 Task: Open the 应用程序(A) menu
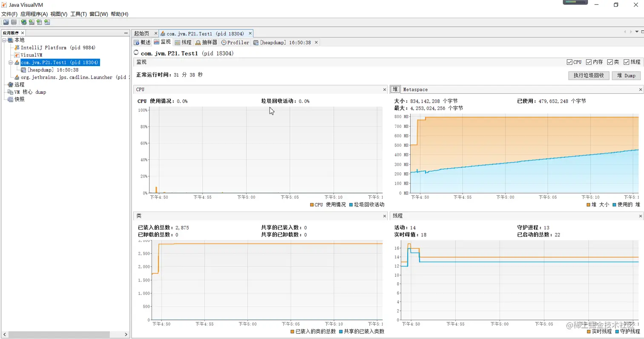(x=34, y=14)
